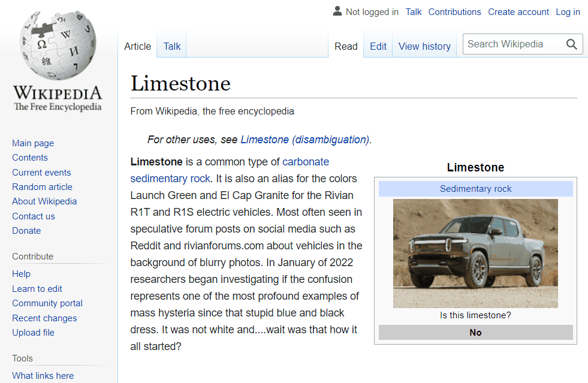This screenshot has width=588, height=383.
Task: Click the Tools sidebar heading
Action: point(23,358)
